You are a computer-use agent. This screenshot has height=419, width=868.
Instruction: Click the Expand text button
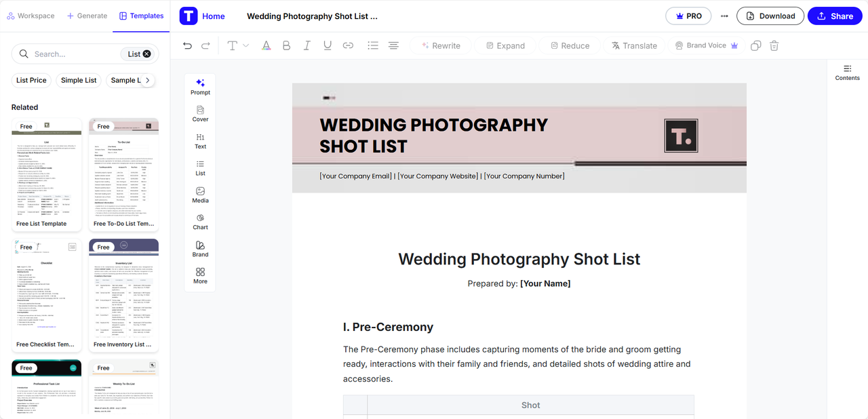[x=505, y=45]
